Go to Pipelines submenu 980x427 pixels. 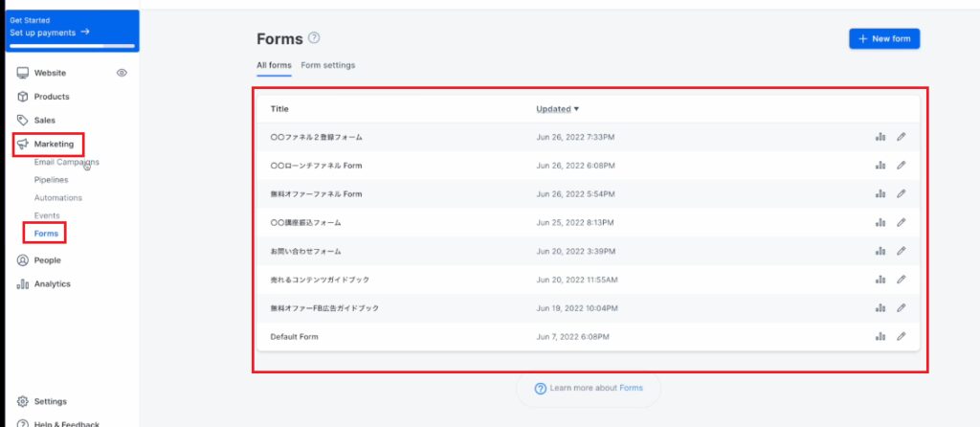click(x=52, y=179)
